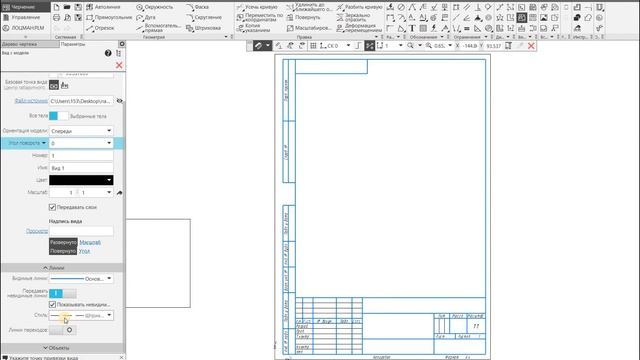Open file folder icon
The height and width of the screenshot is (360, 640).
[x=67, y=7]
